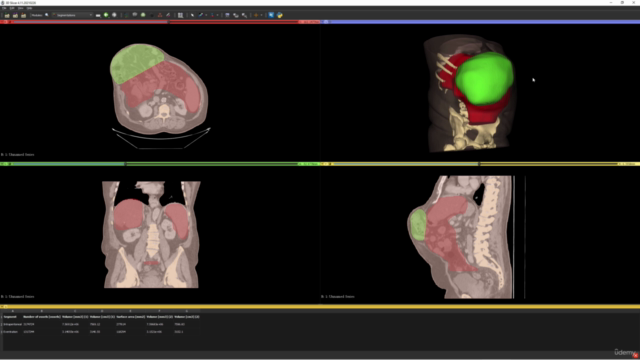Image resolution: width=640 pixels, height=360 pixels.
Task: Click the Segment column header in the table
Action: pyautogui.click(x=10, y=317)
